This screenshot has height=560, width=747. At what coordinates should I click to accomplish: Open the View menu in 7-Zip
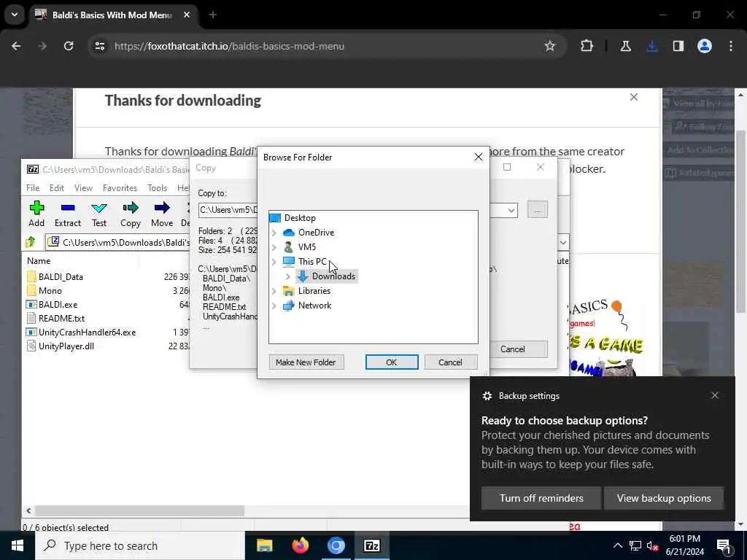coord(83,187)
